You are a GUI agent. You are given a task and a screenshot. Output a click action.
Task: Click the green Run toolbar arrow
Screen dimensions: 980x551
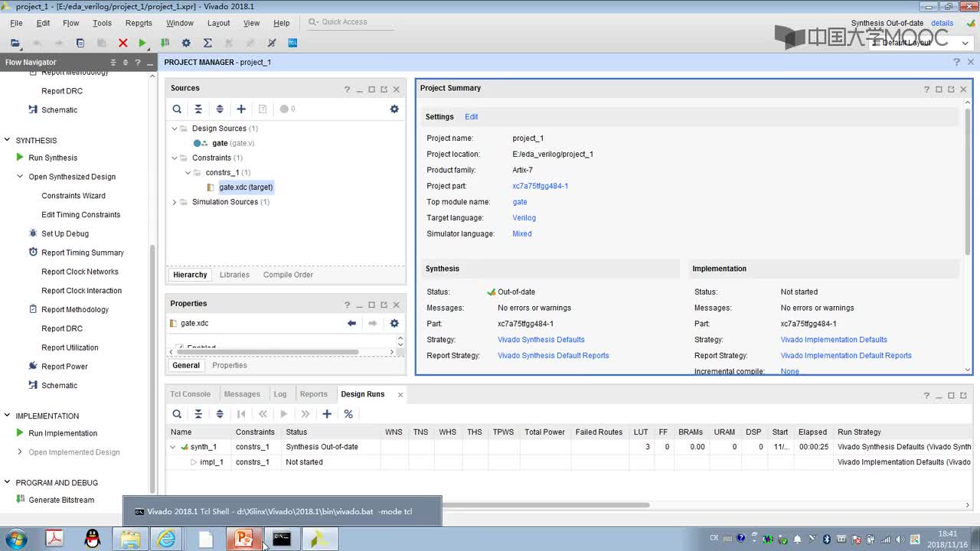142,43
